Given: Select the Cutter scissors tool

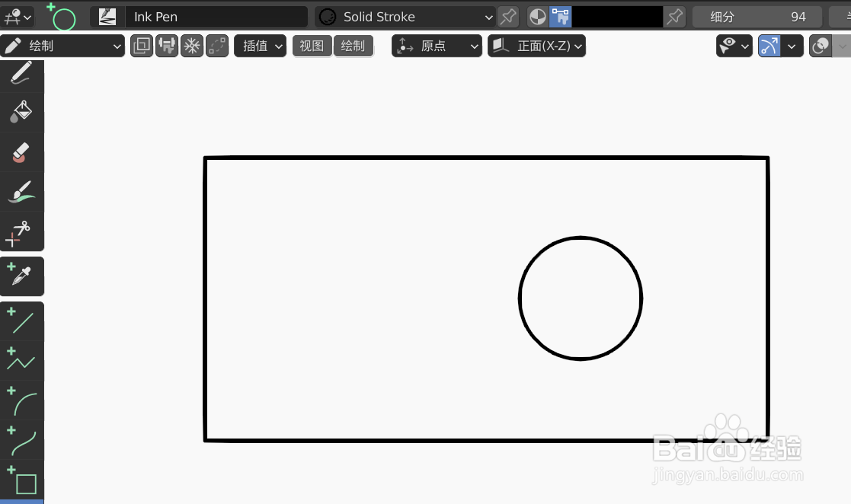Looking at the screenshot, I should [21, 231].
